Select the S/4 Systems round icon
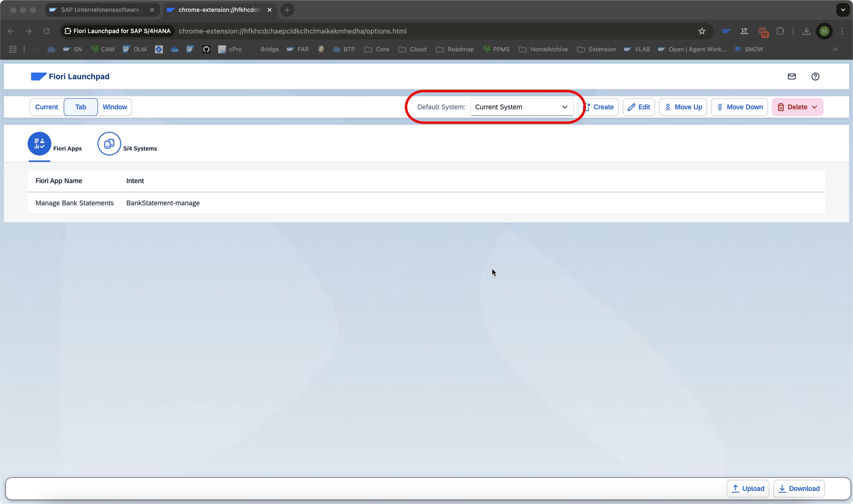Viewport: 853px width, 504px height. pyautogui.click(x=109, y=144)
